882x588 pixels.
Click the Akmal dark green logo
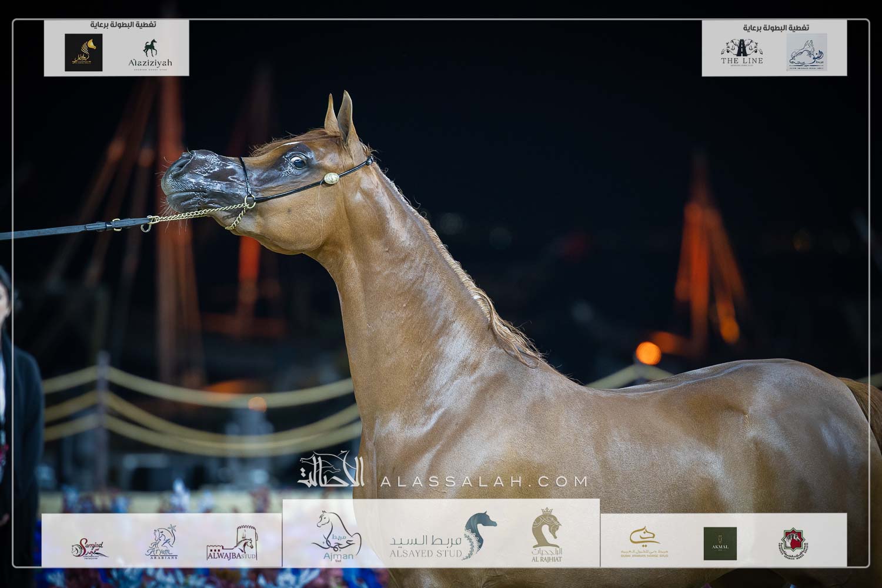click(x=720, y=543)
